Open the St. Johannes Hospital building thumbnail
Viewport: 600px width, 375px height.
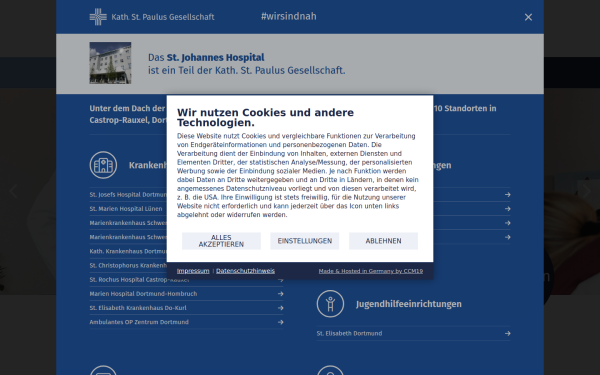[x=110, y=63]
